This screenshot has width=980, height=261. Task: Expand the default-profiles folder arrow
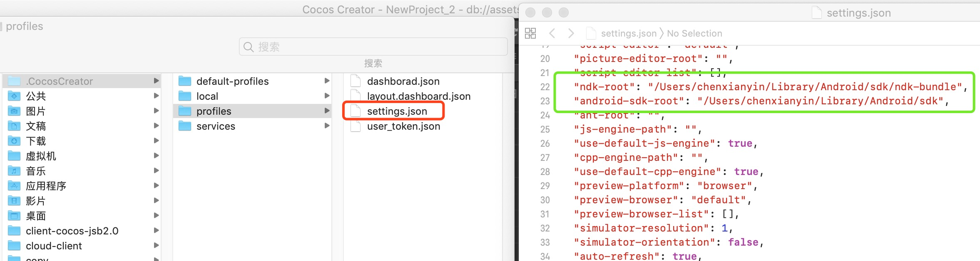(327, 81)
